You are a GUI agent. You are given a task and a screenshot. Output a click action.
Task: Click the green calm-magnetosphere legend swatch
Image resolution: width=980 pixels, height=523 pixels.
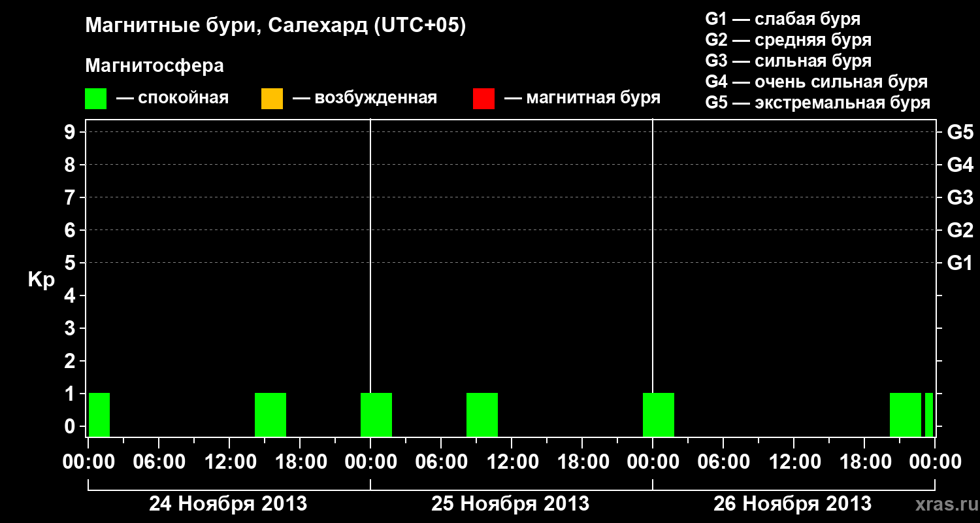pos(96,99)
